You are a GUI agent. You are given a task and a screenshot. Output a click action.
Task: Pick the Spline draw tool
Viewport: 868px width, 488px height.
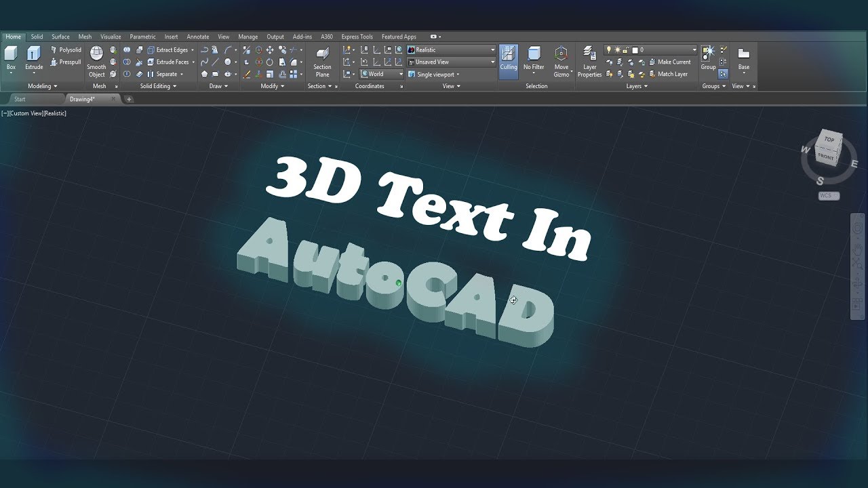[x=204, y=62]
